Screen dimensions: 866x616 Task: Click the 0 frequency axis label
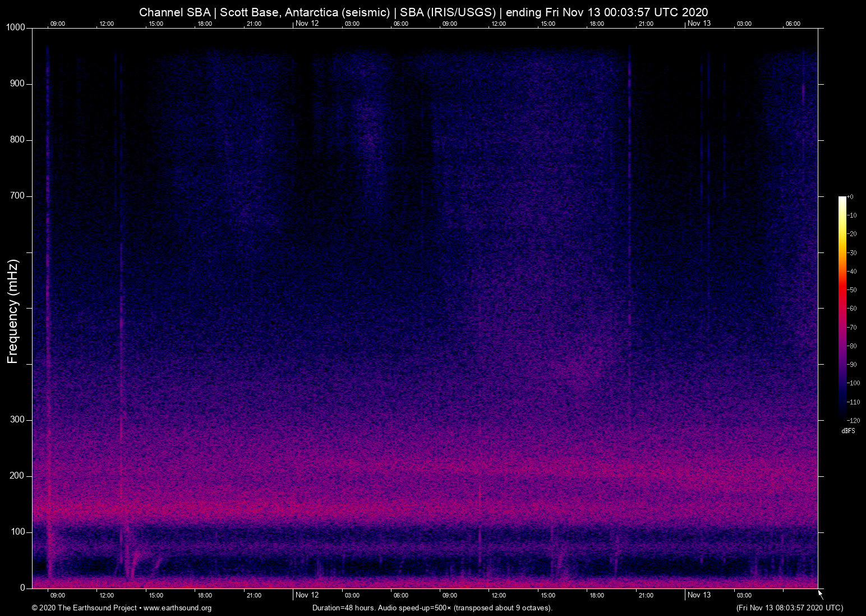coord(23,588)
